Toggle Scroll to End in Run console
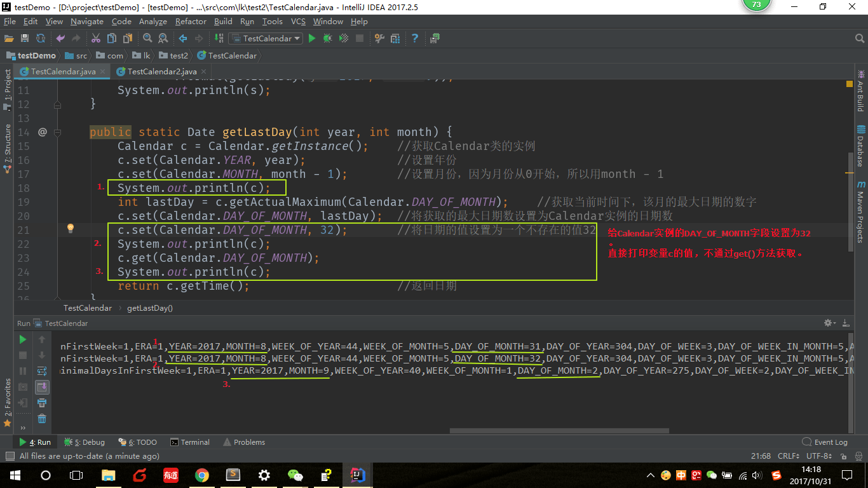The width and height of the screenshot is (868, 488). [x=41, y=386]
